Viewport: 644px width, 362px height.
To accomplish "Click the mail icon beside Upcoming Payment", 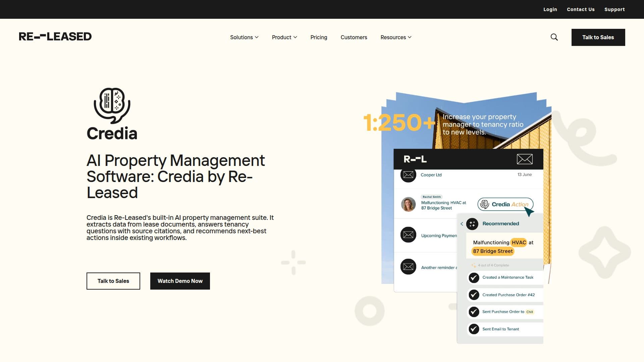I will point(408,235).
